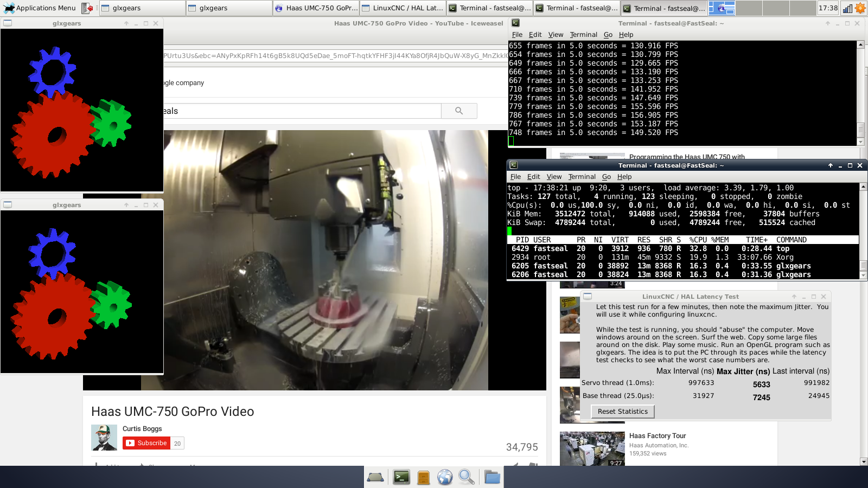Switch to LinuxCNC / HAL Latency taskbar window
Screen dimensions: 868x488
tap(403, 8)
